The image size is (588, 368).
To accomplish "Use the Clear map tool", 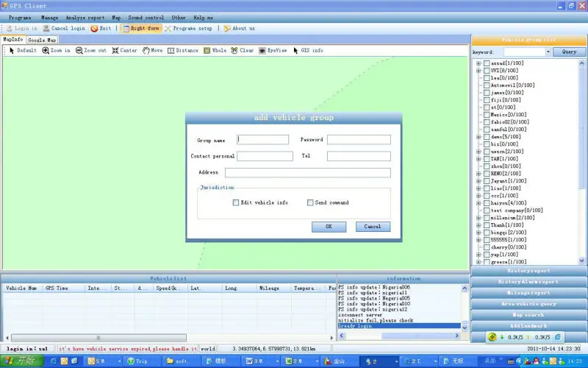I will [x=243, y=50].
